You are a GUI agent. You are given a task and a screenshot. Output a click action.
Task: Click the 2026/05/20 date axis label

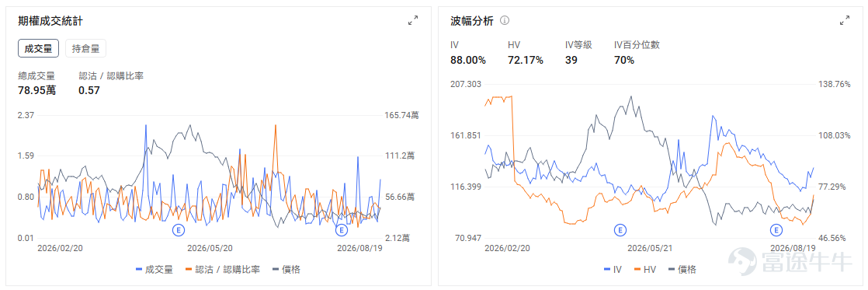click(x=210, y=248)
